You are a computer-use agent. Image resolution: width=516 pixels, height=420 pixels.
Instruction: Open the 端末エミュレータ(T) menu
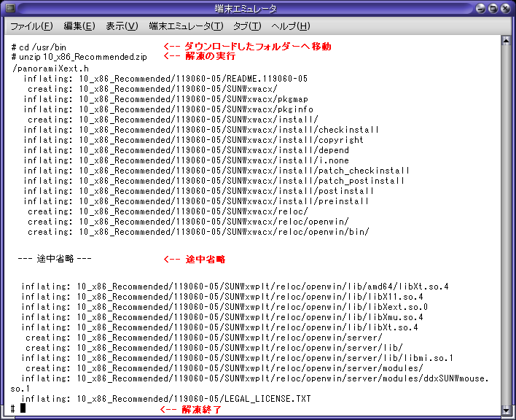[186, 26]
